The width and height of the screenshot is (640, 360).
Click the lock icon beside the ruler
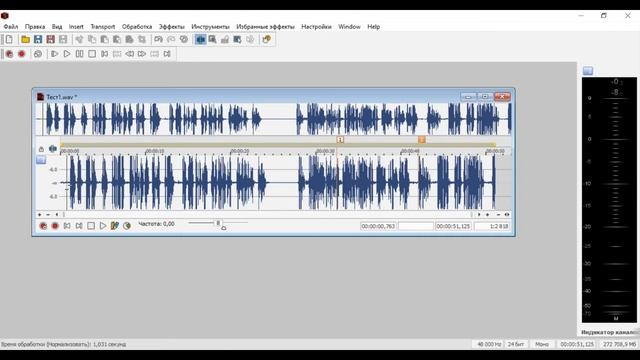[41, 149]
